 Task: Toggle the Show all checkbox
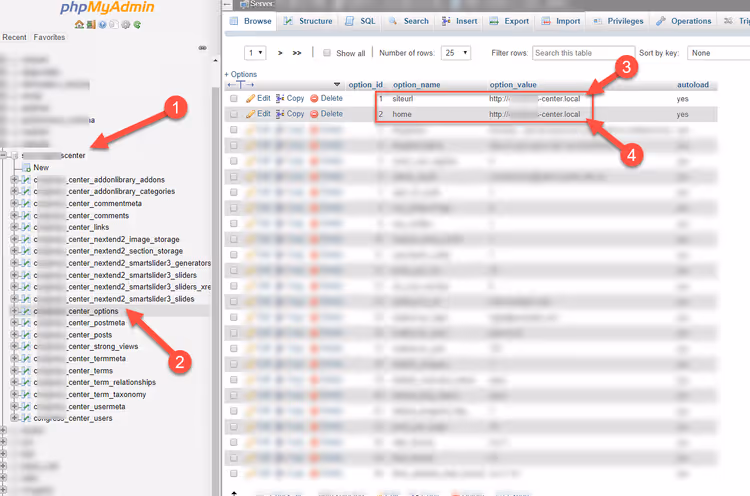pyautogui.click(x=327, y=53)
